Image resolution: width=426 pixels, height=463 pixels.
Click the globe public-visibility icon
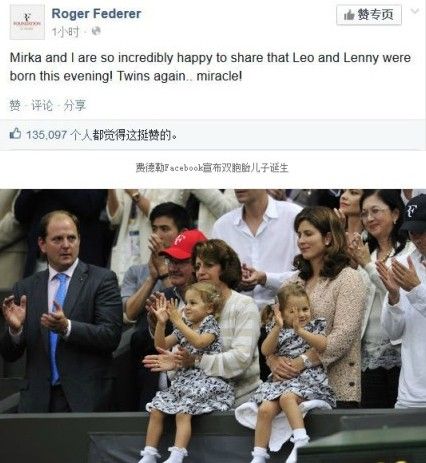tap(96, 31)
